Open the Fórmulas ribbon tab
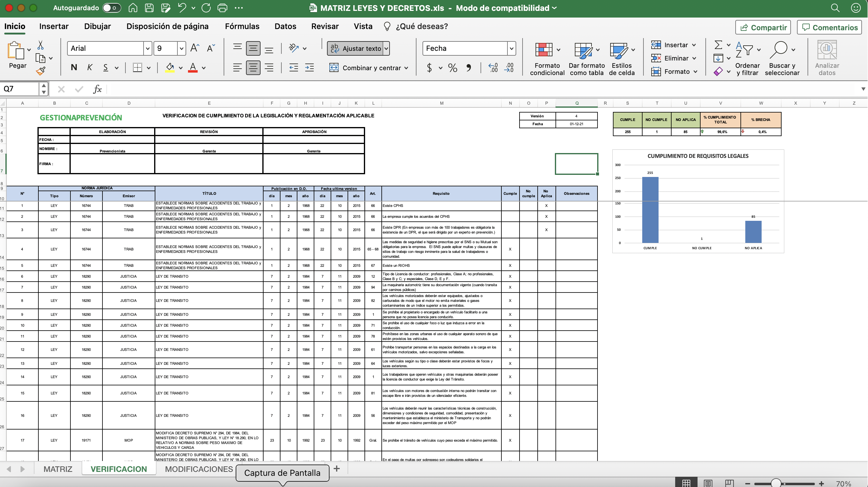The width and height of the screenshot is (868, 487). pos(242,26)
